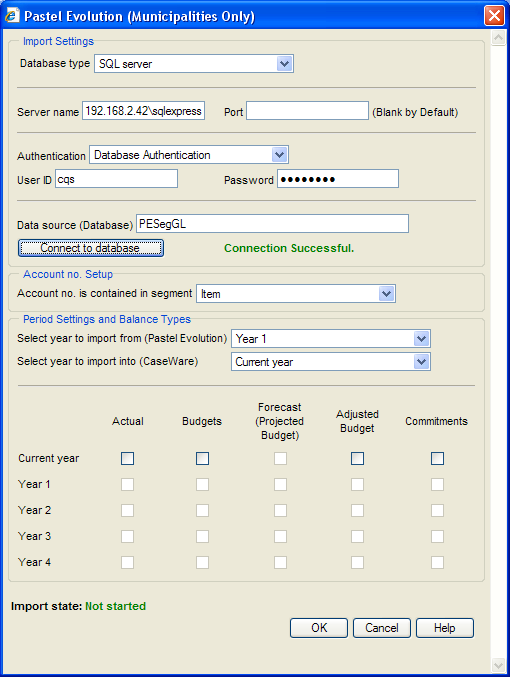Click the 'Commitments' column header
This screenshot has height=677, width=513.
pyautogui.click(x=436, y=421)
